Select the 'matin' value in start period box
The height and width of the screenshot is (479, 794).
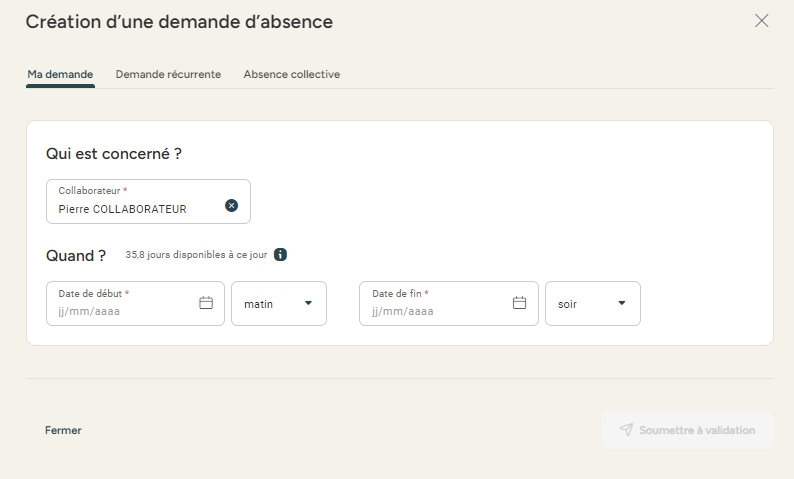click(x=259, y=304)
